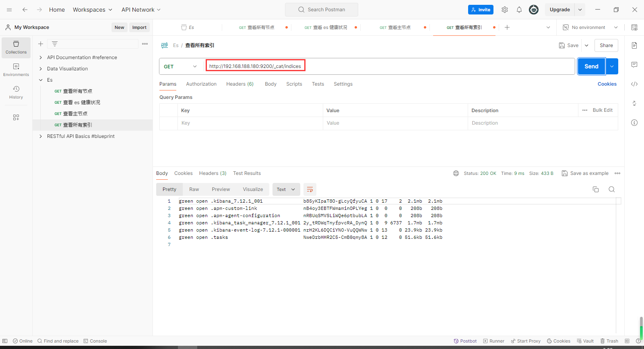Expand API Documentation #reference collection

click(x=41, y=57)
